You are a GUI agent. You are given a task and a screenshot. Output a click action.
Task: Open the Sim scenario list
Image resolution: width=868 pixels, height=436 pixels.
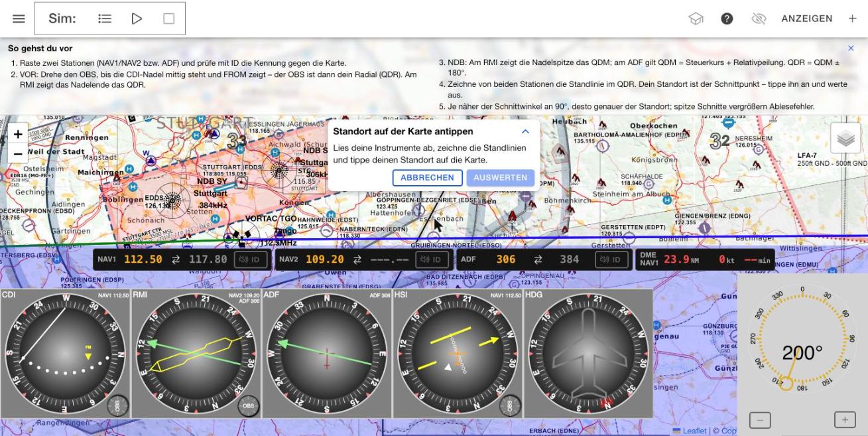(105, 19)
